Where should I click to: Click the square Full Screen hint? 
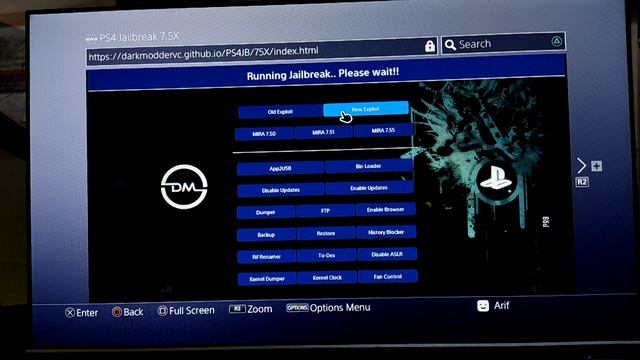click(x=186, y=311)
